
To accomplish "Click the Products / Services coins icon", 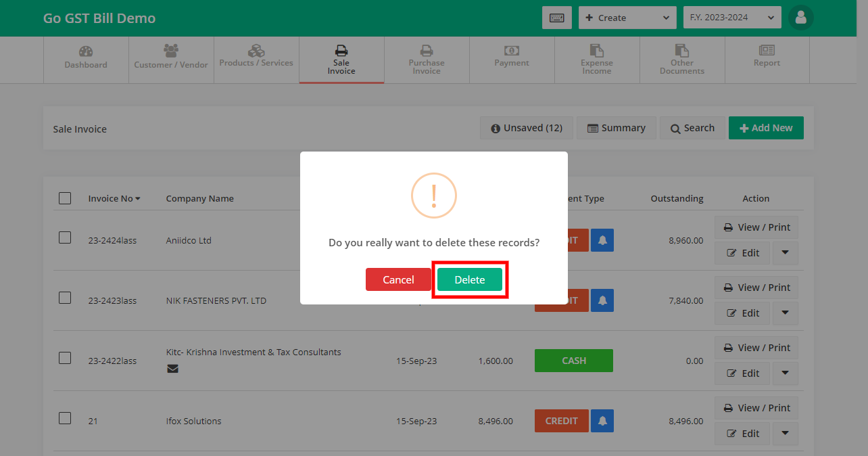I will [256, 49].
